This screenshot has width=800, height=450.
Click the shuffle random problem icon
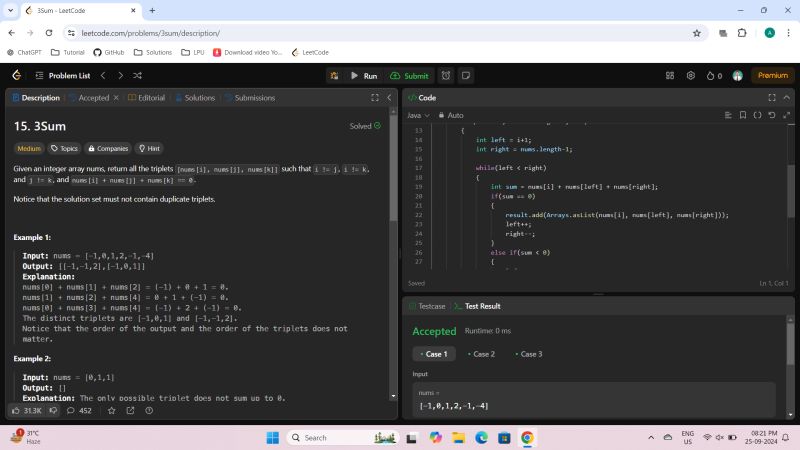pyautogui.click(x=137, y=75)
